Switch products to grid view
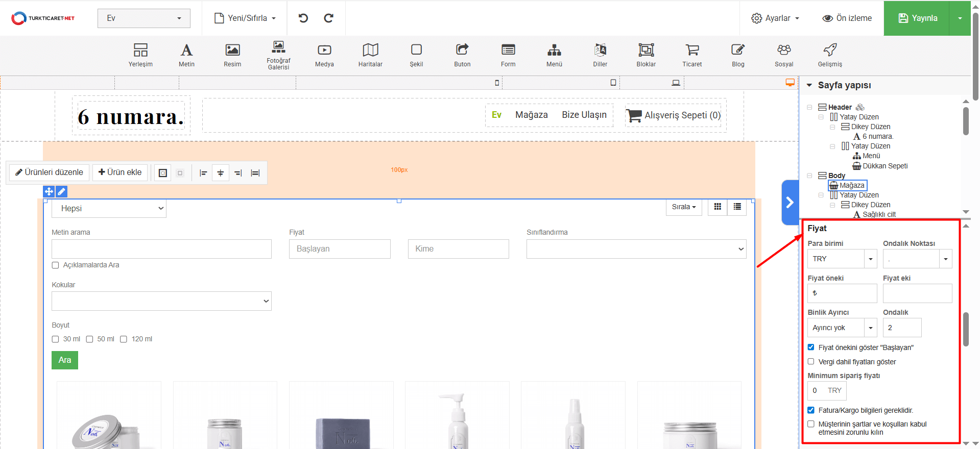This screenshot has width=980, height=449. click(x=718, y=207)
